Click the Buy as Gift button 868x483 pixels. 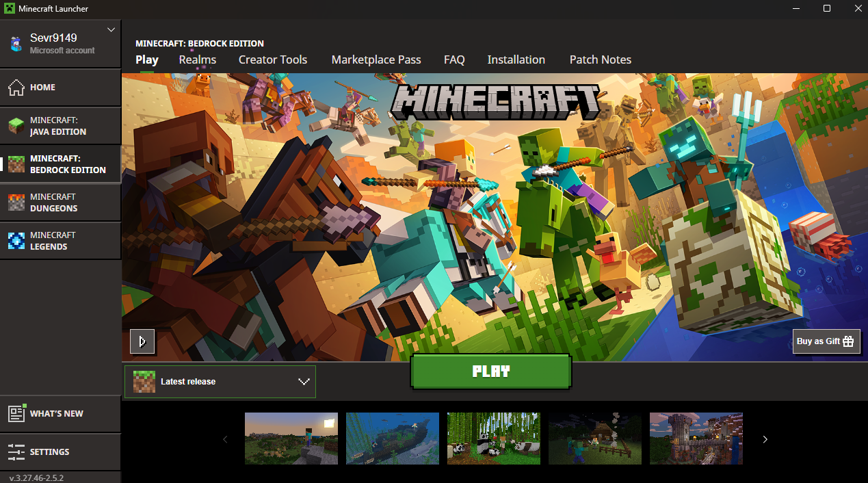pos(826,341)
